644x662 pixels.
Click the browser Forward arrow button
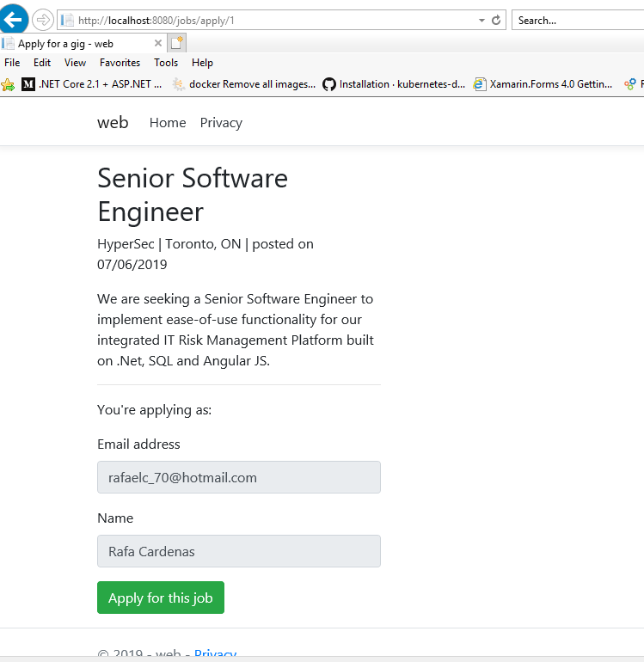coord(43,20)
